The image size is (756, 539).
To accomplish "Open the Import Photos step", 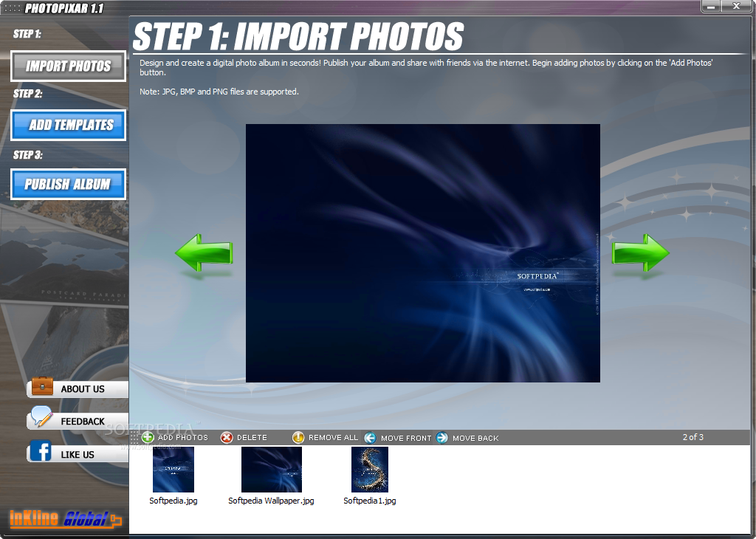I will tap(69, 66).
